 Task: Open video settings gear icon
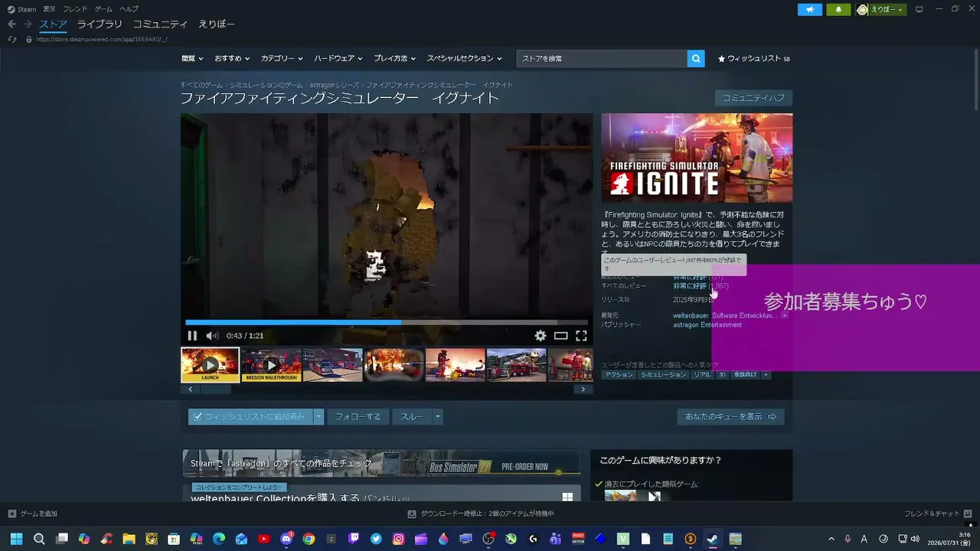pos(541,336)
